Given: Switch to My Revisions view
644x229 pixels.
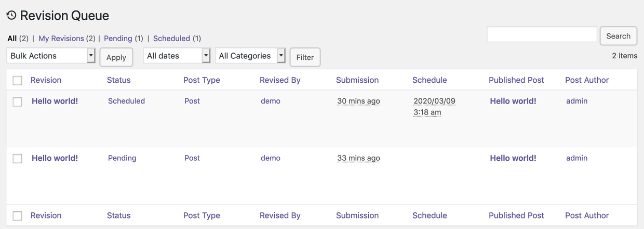Looking at the screenshot, I should coord(61,39).
